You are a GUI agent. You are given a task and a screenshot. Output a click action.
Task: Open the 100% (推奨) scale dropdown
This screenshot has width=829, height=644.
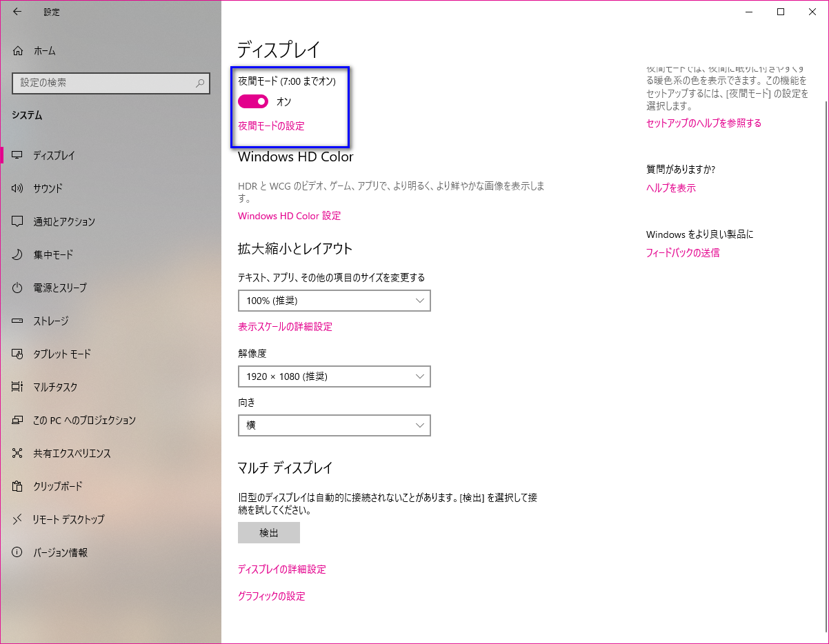point(334,301)
